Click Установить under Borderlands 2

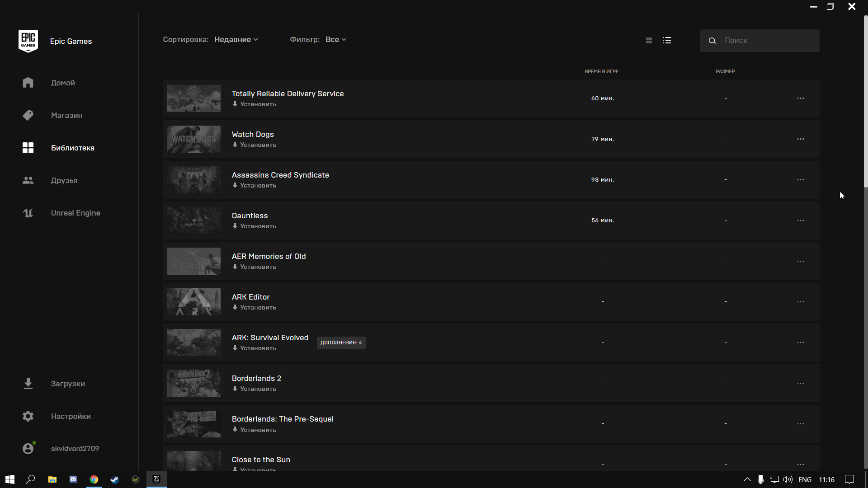coord(254,389)
